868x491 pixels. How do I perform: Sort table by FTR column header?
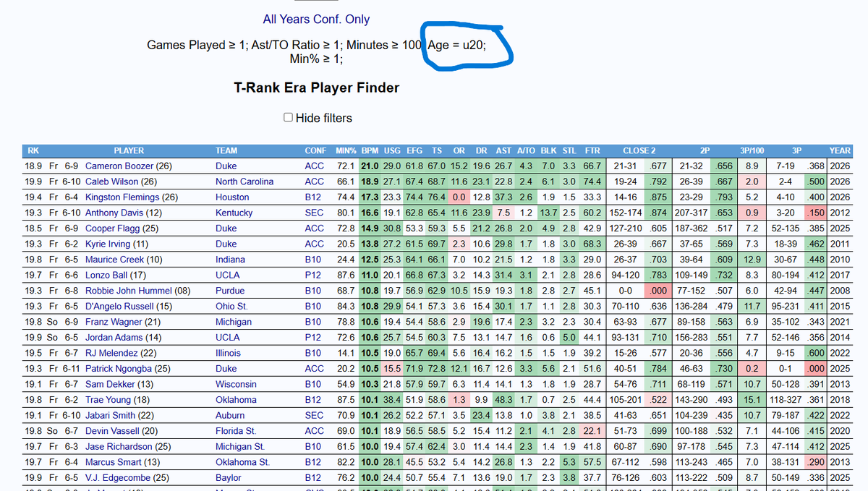pyautogui.click(x=592, y=150)
